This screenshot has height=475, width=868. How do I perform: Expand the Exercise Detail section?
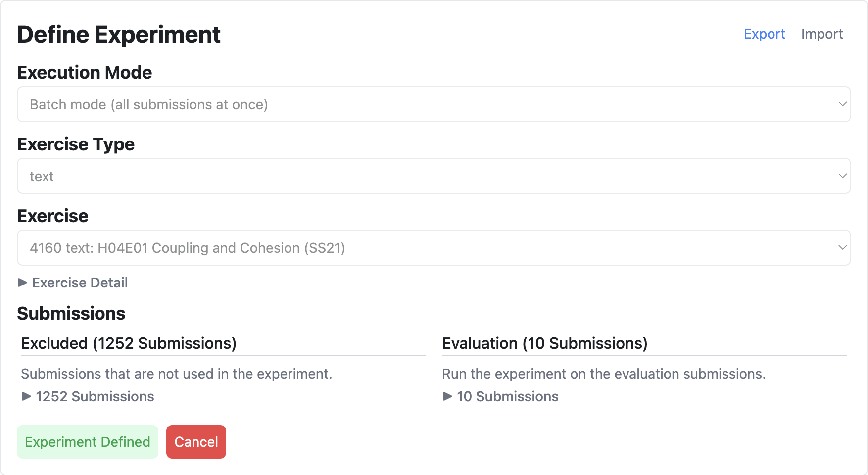(79, 283)
